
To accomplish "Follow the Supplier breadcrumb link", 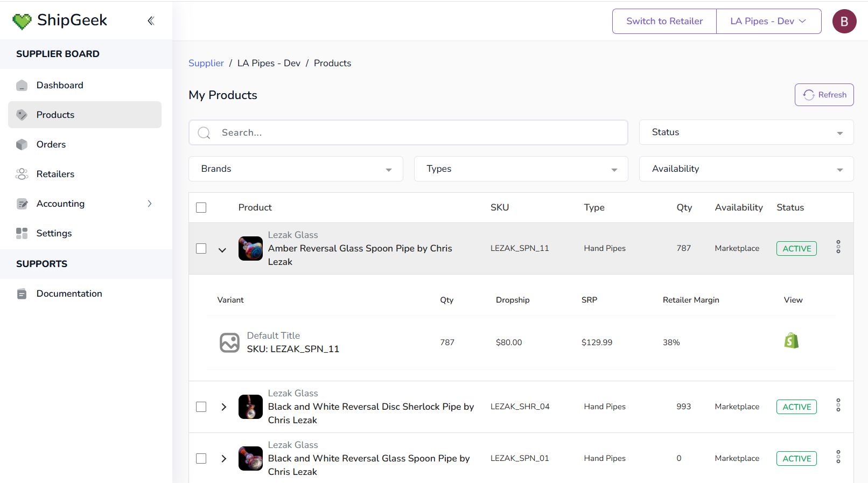I will (x=206, y=63).
